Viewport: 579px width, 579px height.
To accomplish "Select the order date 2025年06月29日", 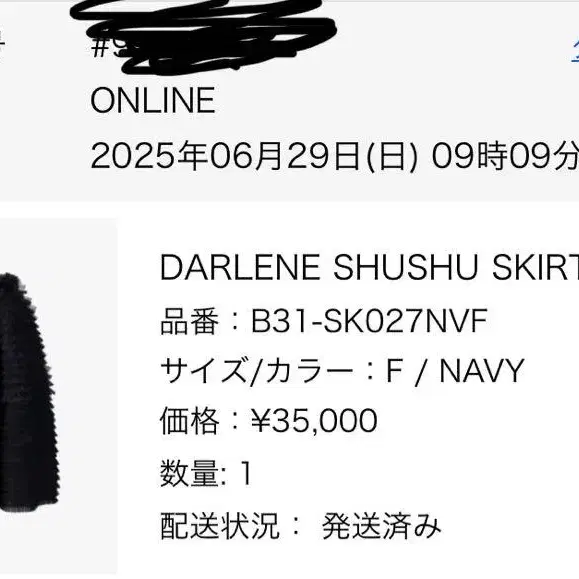I will pyautogui.click(x=225, y=157).
